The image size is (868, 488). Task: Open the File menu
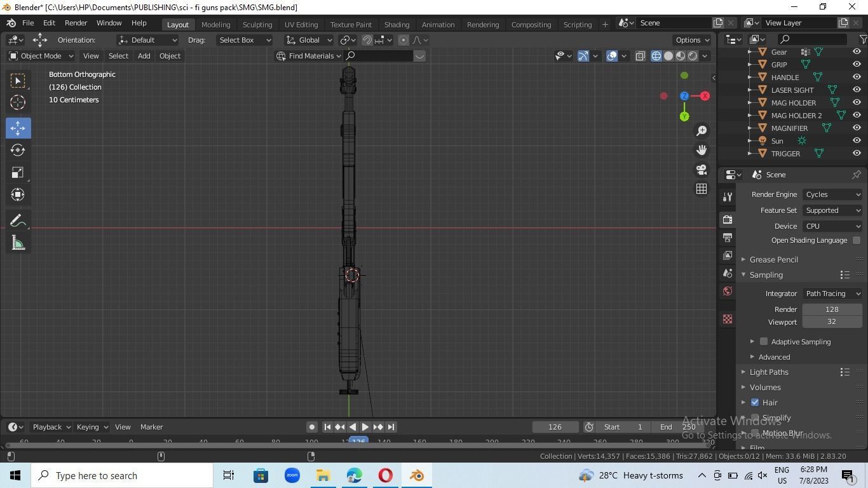(28, 23)
